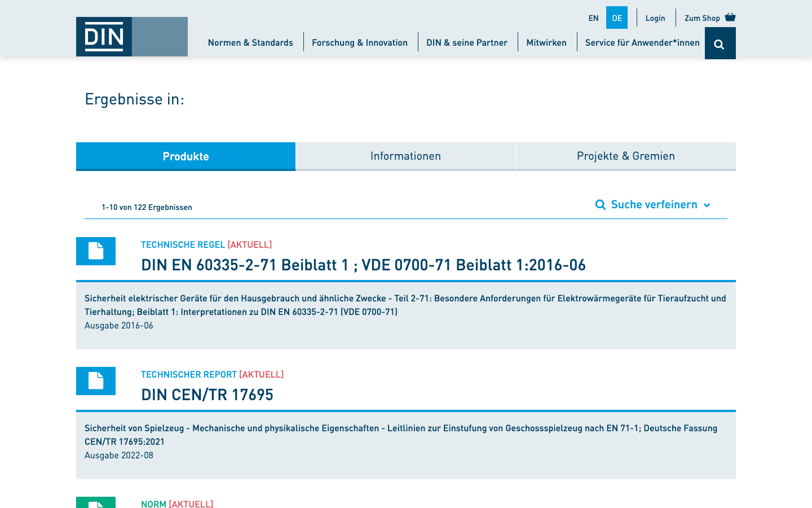
Task: Switch to the Informationen tab
Action: (x=405, y=156)
